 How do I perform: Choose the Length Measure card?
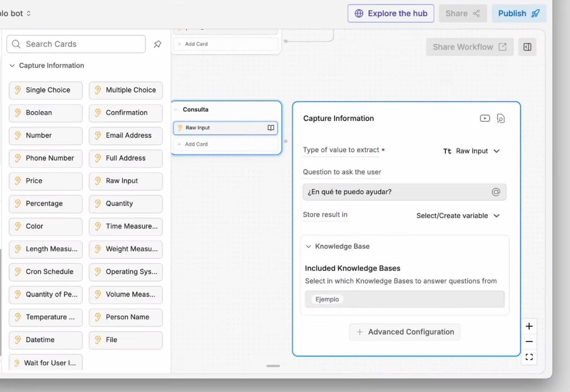(x=46, y=249)
